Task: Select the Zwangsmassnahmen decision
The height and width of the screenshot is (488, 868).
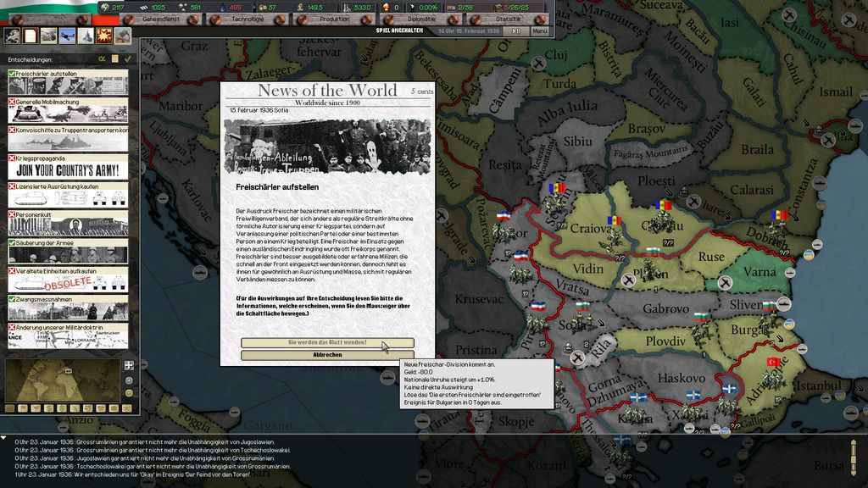Action: pyautogui.click(x=68, y=308)
